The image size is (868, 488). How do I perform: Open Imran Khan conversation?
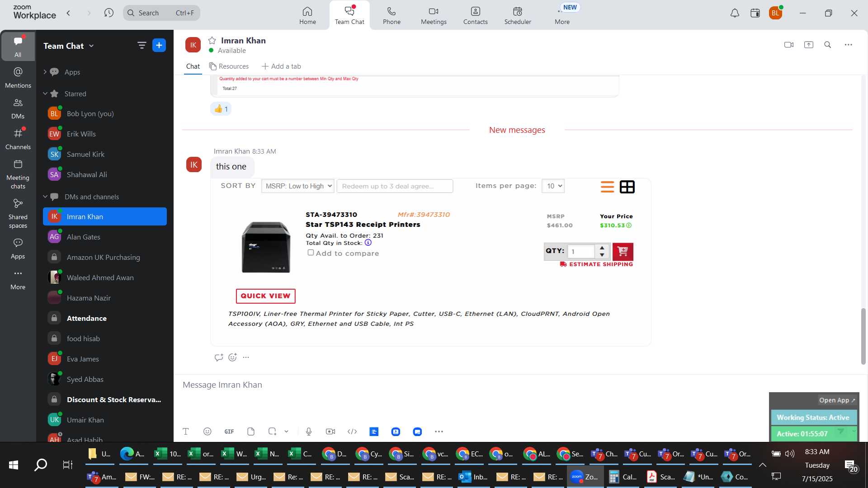point(105,216)
